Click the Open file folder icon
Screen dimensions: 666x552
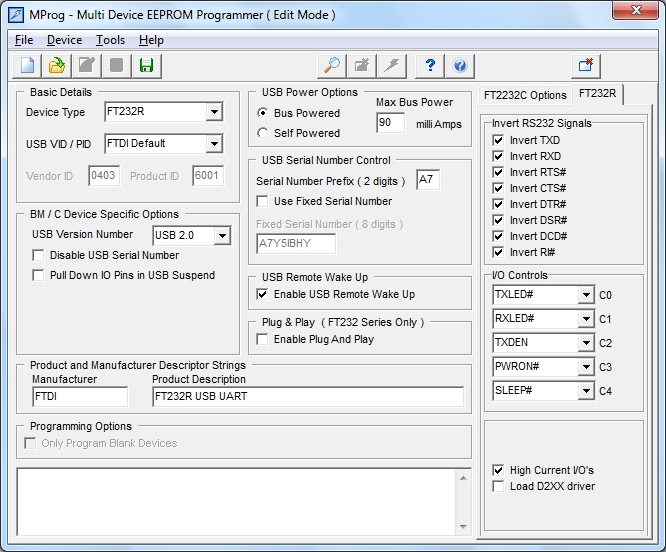pyautogui.click(x=57, y=66)
